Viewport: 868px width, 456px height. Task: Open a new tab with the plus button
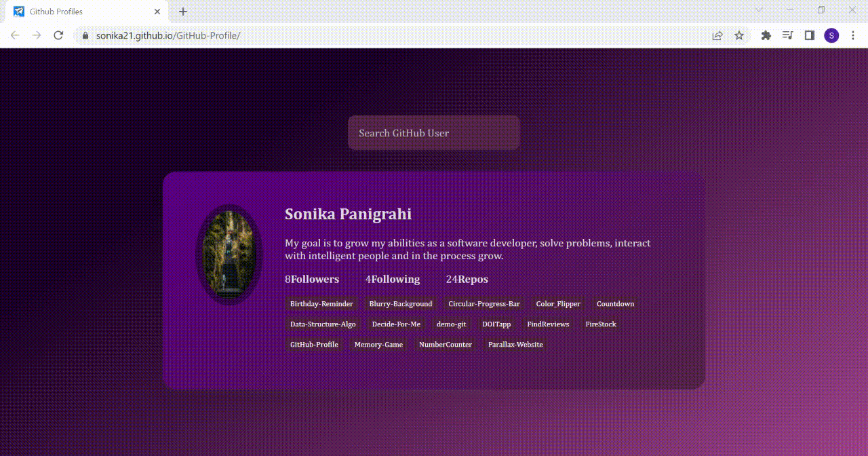point(182,12)
